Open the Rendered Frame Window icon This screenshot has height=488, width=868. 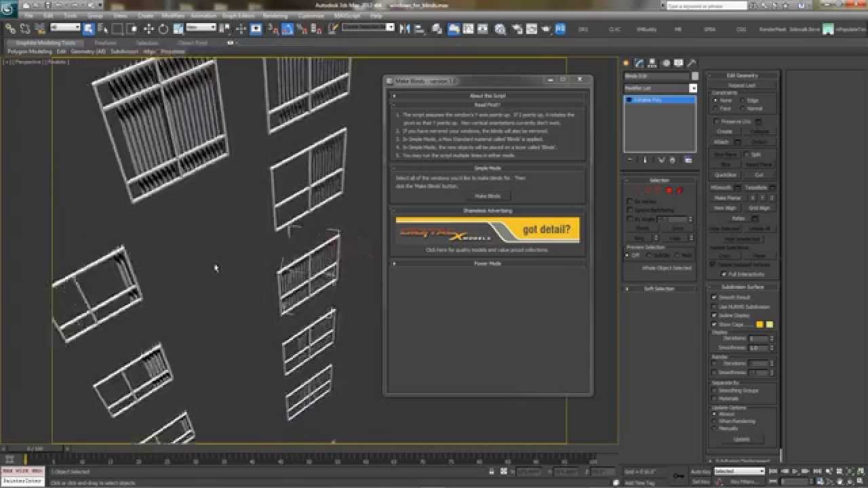pos(531,29)
